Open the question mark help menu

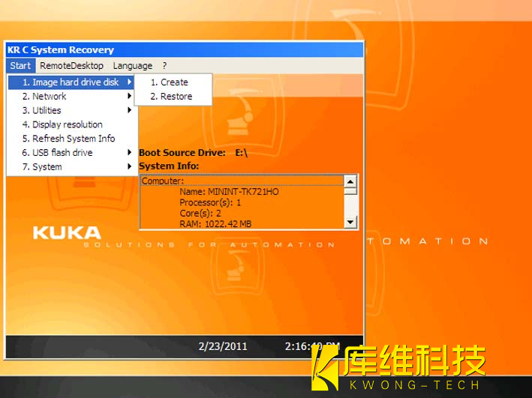coord(164,66)
